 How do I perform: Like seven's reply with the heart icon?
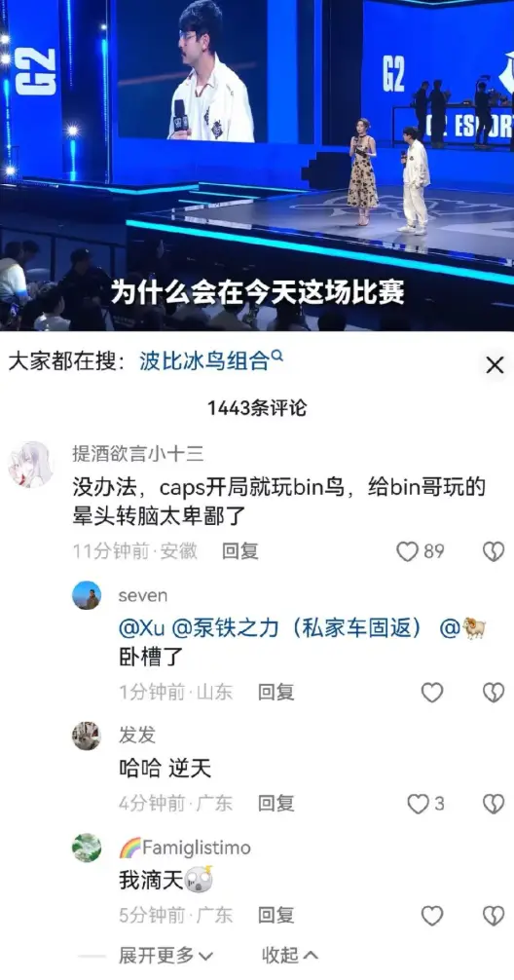point(432,692)
